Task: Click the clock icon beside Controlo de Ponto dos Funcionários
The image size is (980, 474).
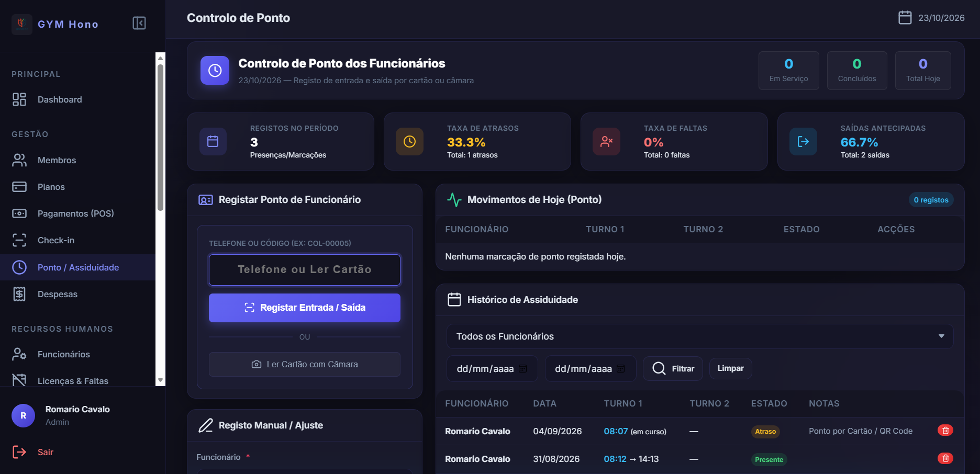Action: 215,70
